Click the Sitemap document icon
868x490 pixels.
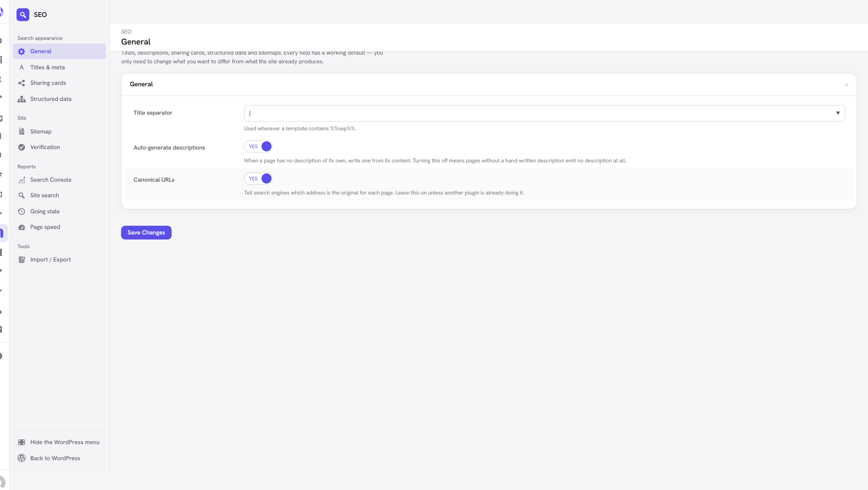coord(22,131)
